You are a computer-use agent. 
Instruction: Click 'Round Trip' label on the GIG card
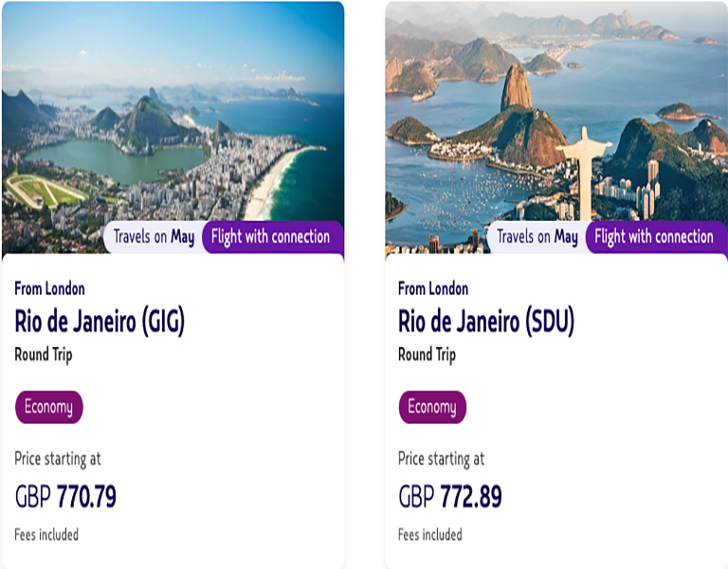[x=44, y=355]
